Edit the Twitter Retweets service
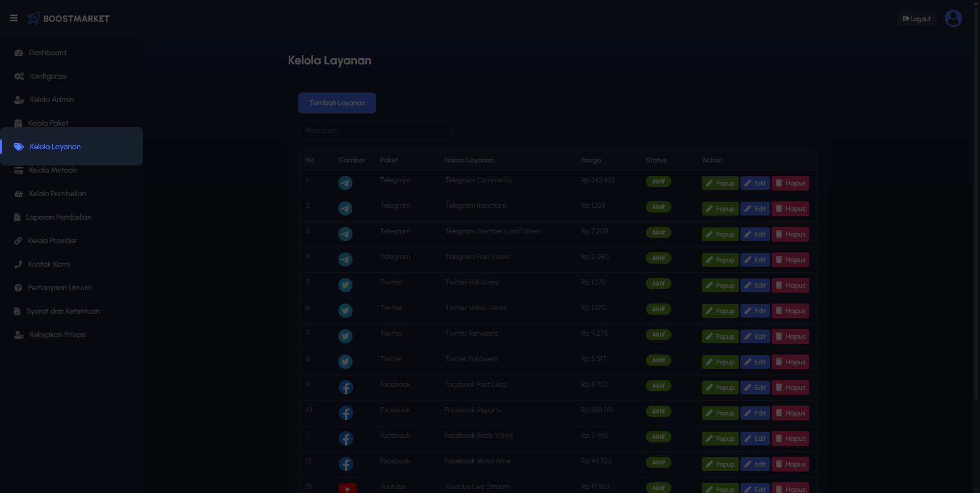This screenshot has height=493, width=980. pos(755,336)
